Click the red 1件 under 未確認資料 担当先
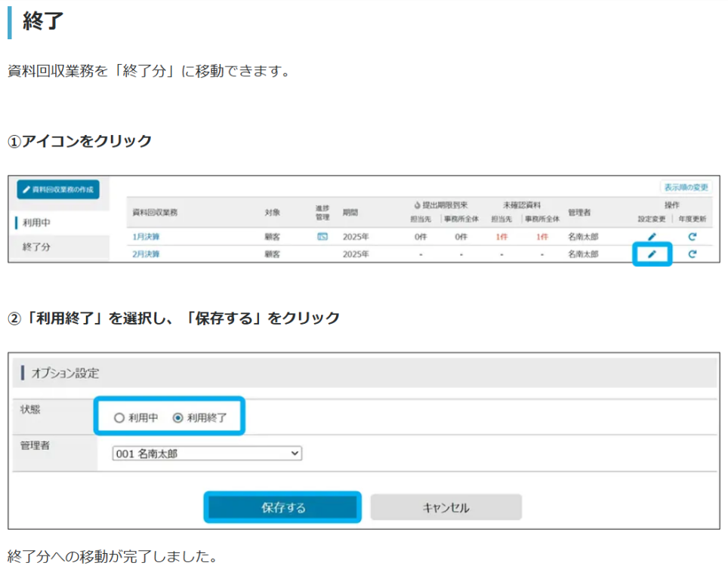Viewport: 728px width, 569px height. (x=501, y=236)
